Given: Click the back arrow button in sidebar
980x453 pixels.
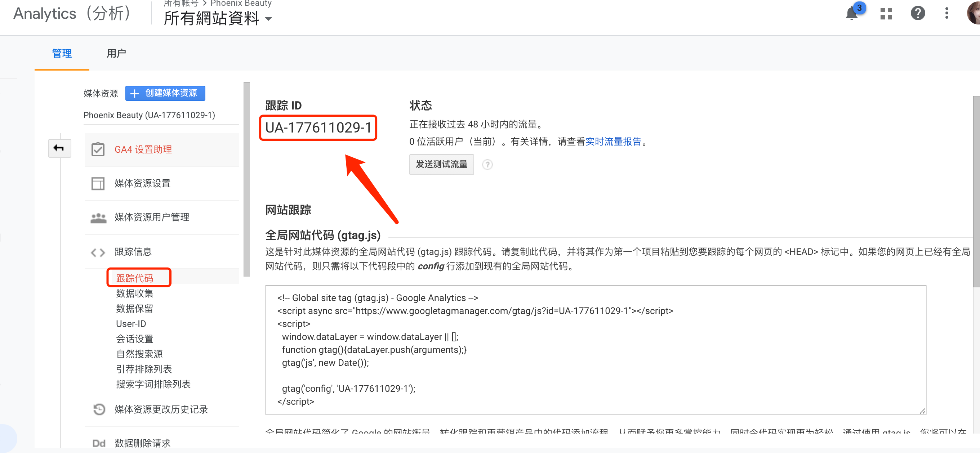Looking at the screenshot, I should pyautogui.click(x=59, y=148).
